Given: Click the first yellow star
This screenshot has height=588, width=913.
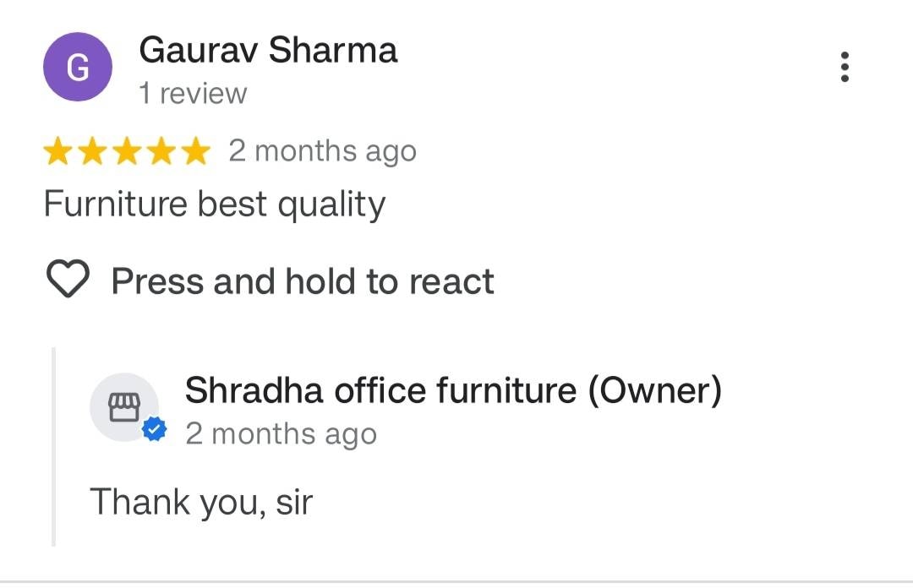Looking at the screenshot, I should (59, 152).
